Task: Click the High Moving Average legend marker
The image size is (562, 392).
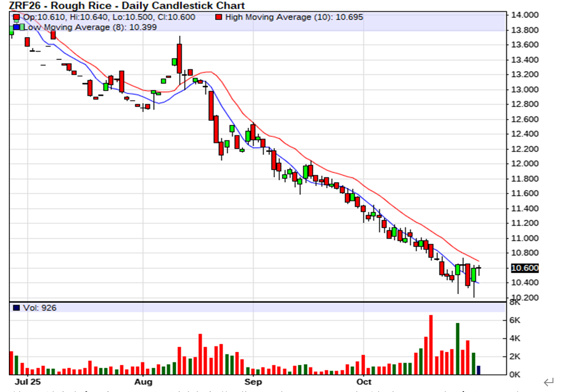Action: click(219, 17)
